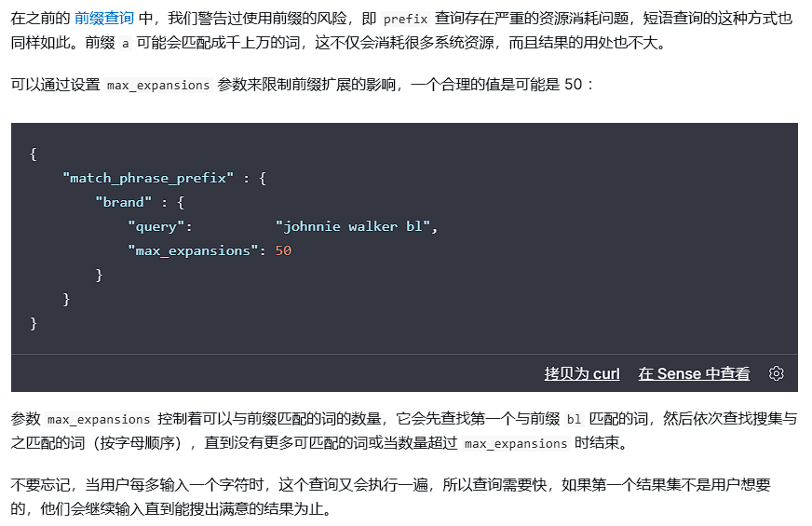Click the inline code bl in paragraph

[573, 419]
